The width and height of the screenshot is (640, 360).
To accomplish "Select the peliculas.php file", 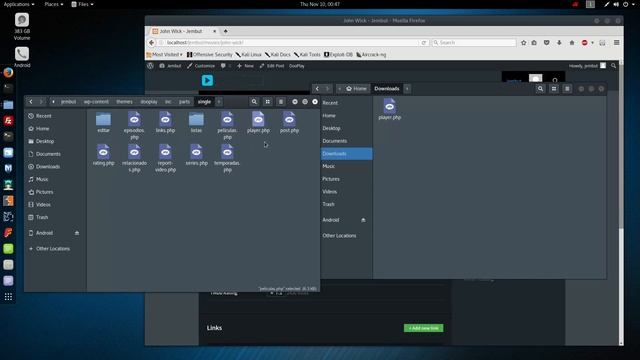I will [227, 126].
